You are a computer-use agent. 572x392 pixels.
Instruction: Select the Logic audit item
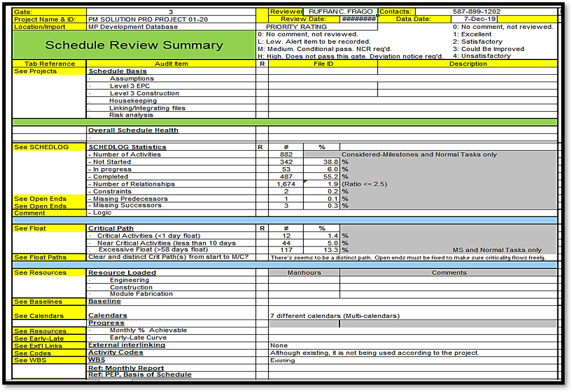pyautogui.click(x=171, y=213)
